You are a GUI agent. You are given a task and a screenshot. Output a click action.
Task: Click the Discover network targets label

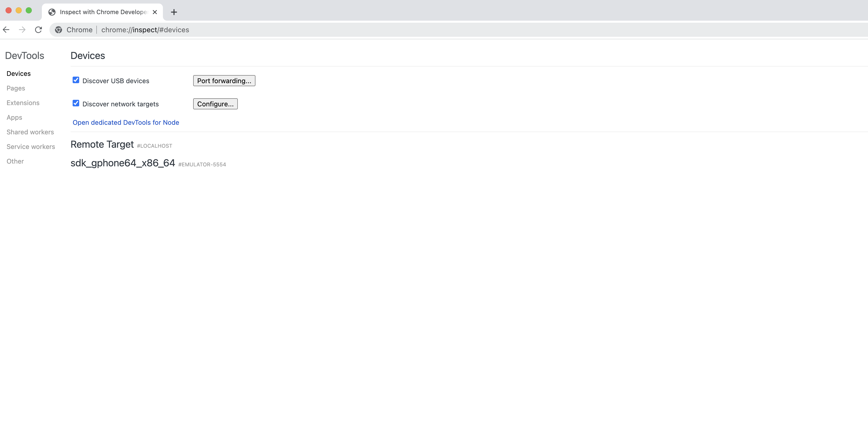[121, 104]
